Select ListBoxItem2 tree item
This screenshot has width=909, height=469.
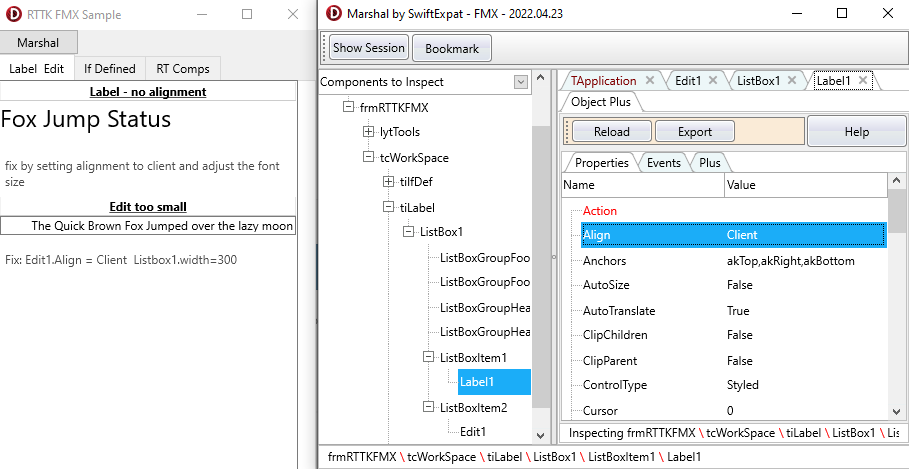[474, 408]
